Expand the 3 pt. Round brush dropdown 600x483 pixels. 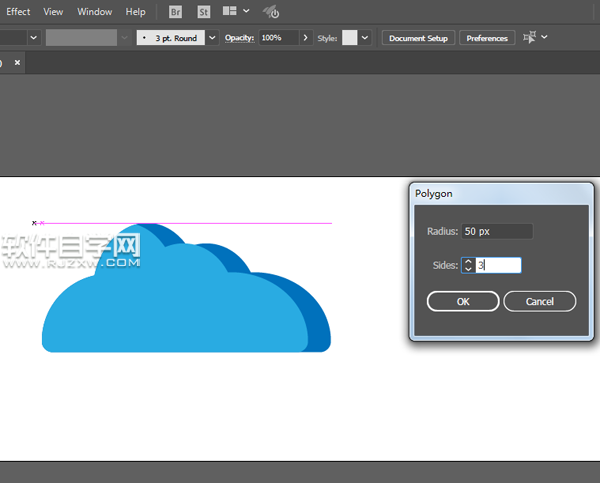click(212, 38)
